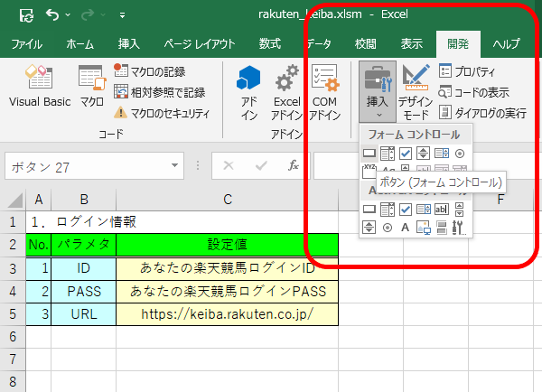Select Combo Box under フォーム コントロール
Viewport: 542px width, 392px height.
pyautogui.click(x=388, y=154)
